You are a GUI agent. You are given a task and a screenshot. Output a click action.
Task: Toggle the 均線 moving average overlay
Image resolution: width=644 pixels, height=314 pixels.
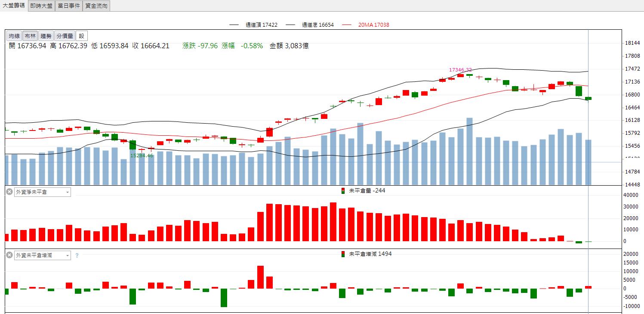14,36
